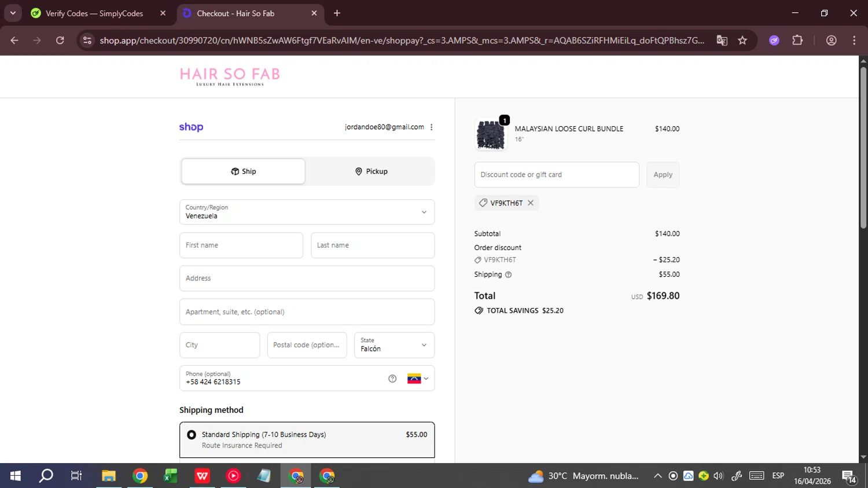
Task: Click the Hair So Fab logo
Action: 230,76
